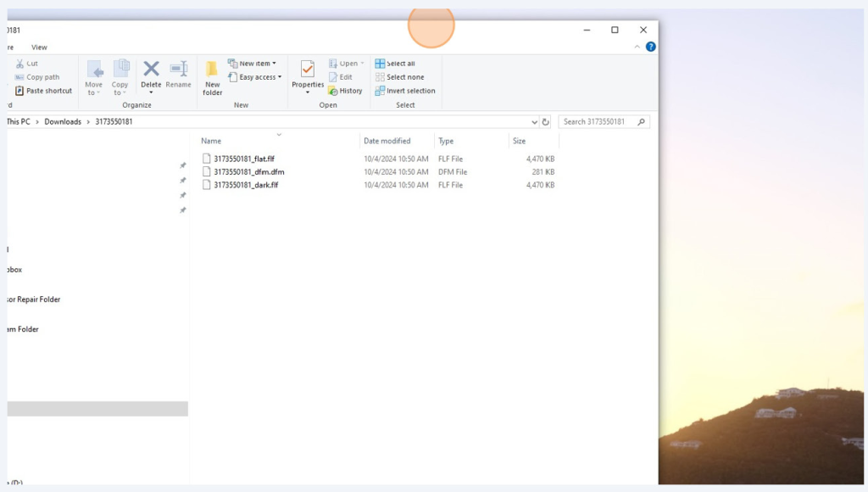Screen dimensions: 868x492
Task: Create a New folder from the ribbon
Action: point(212,77)
